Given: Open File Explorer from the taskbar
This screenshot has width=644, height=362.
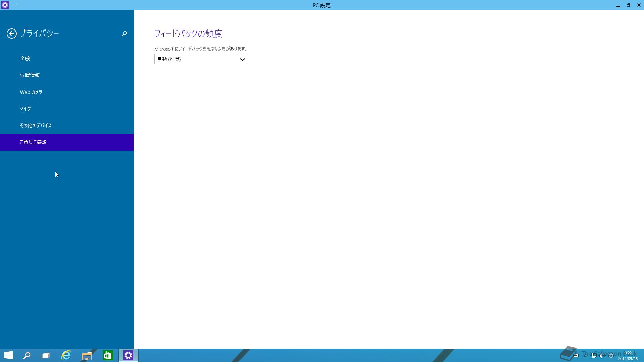Looking at the screenshot, I should coord(87,355).
